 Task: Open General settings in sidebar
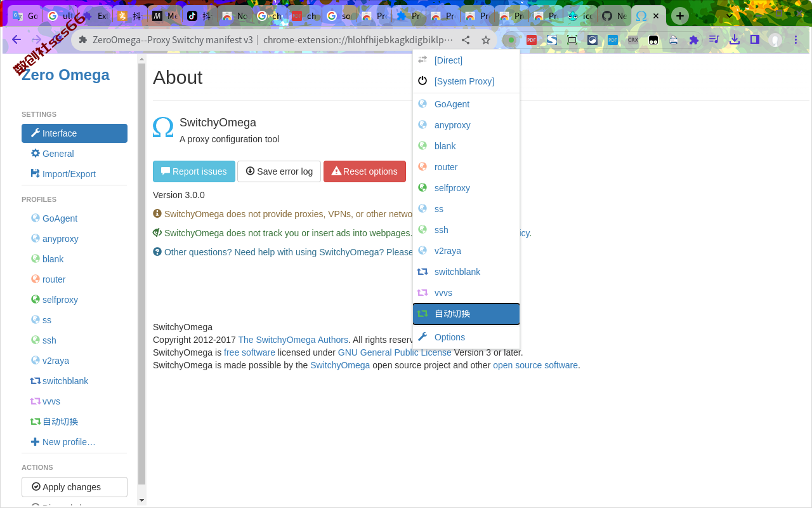tap(74, 154)
